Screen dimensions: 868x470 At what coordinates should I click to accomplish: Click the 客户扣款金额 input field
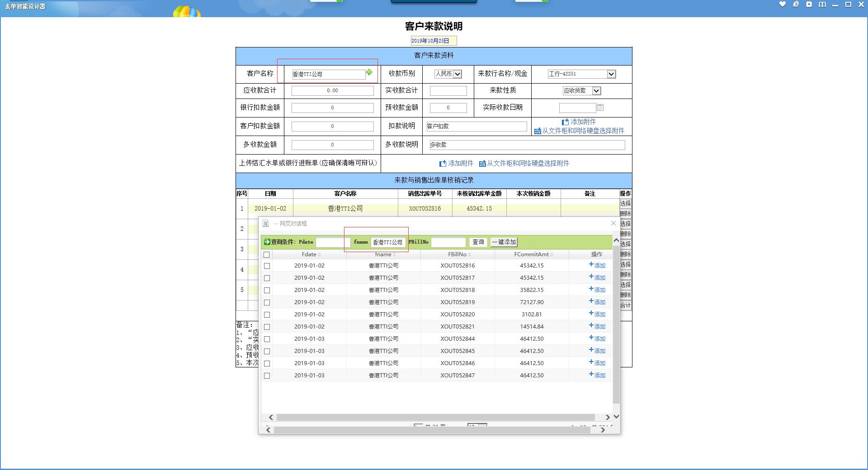(x=332, y=126)
